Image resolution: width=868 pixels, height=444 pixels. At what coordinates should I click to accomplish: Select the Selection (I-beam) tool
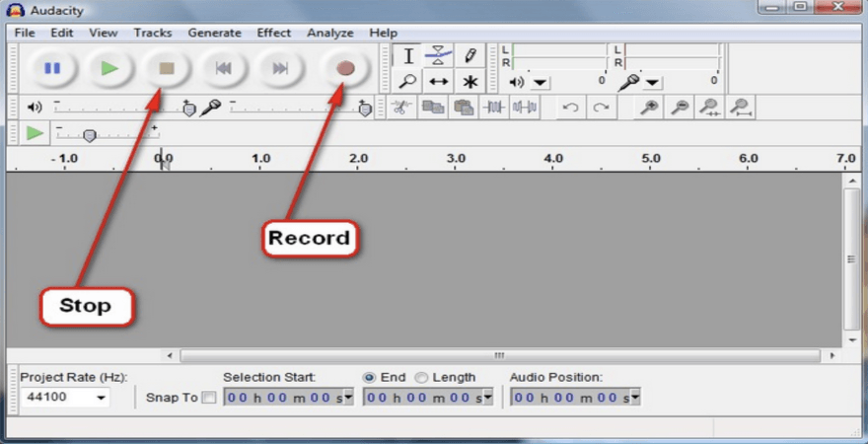(x=408, y=56)
